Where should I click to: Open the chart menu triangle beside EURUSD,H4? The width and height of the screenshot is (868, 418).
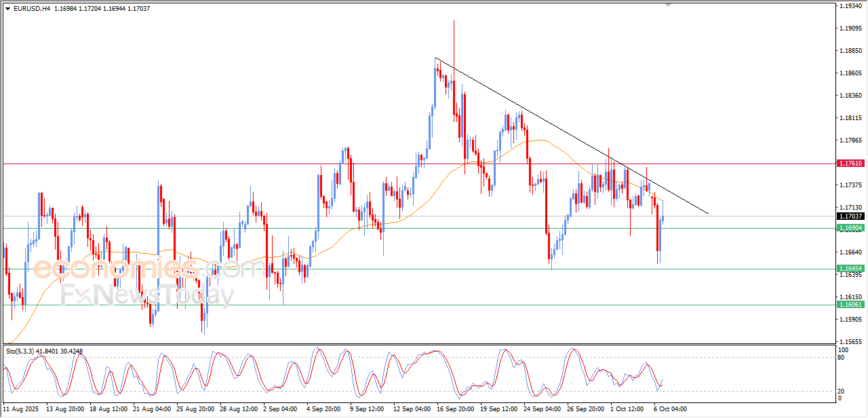point(8,9)
